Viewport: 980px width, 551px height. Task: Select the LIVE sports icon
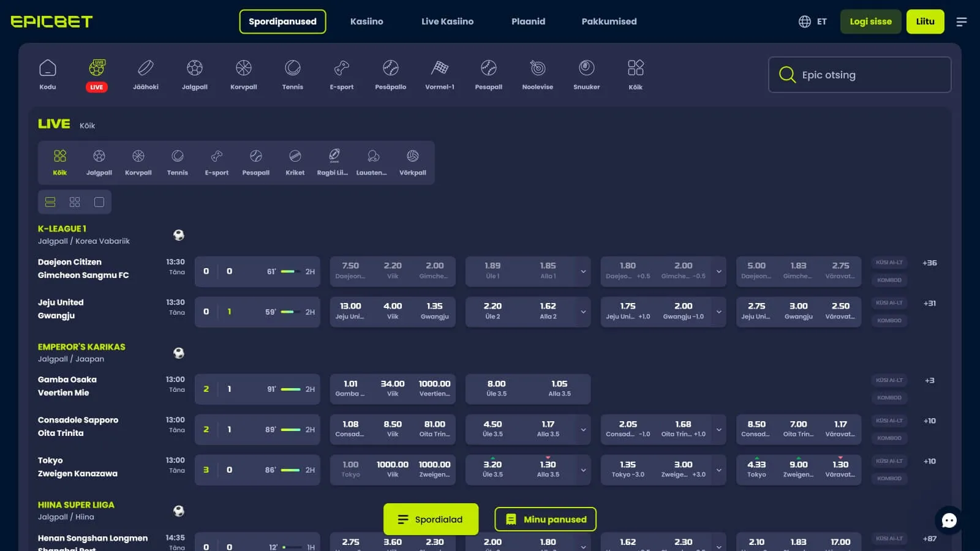[97, 75]
